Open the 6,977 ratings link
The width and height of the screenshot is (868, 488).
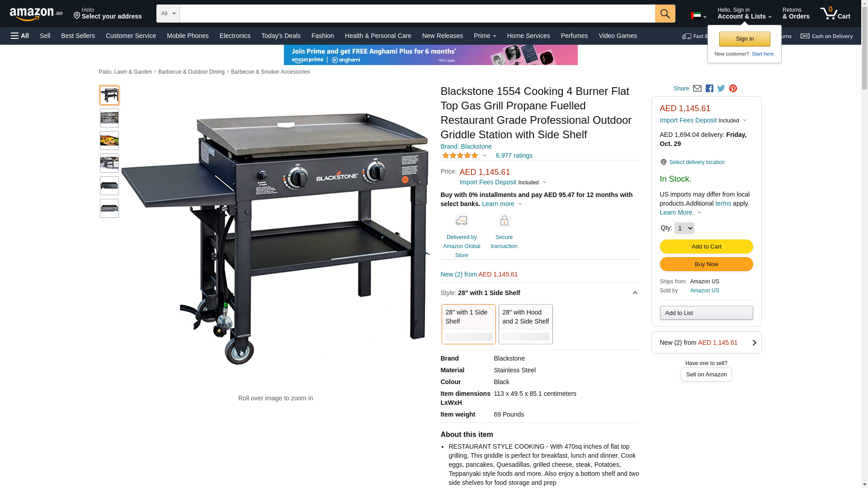click(514, 155)
